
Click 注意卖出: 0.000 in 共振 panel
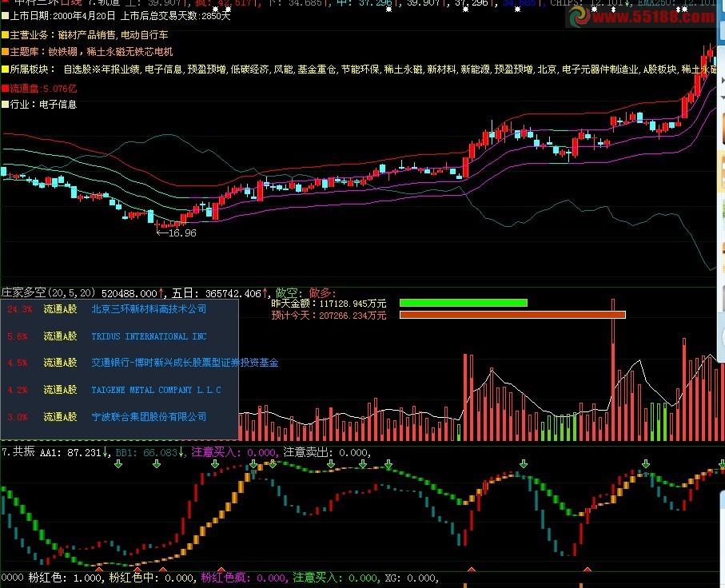point(326,452)
